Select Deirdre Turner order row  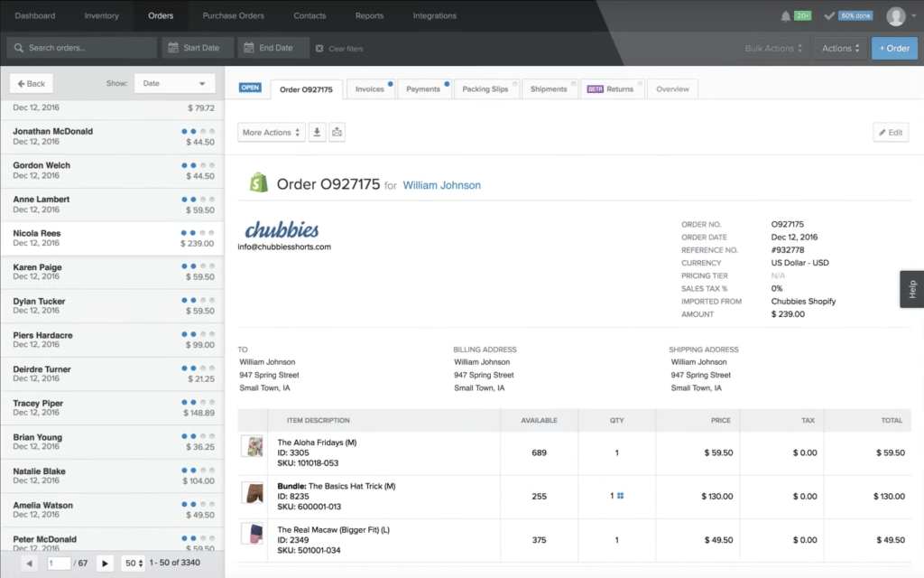(112, 375)
